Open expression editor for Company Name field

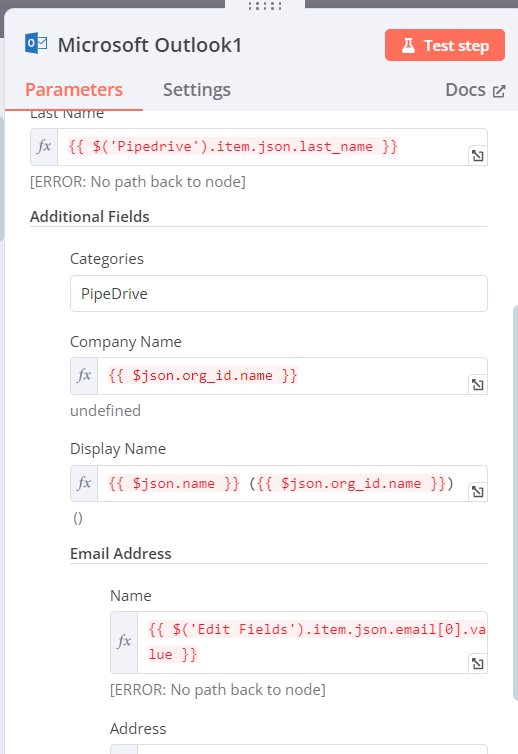[x=478, y=385]
